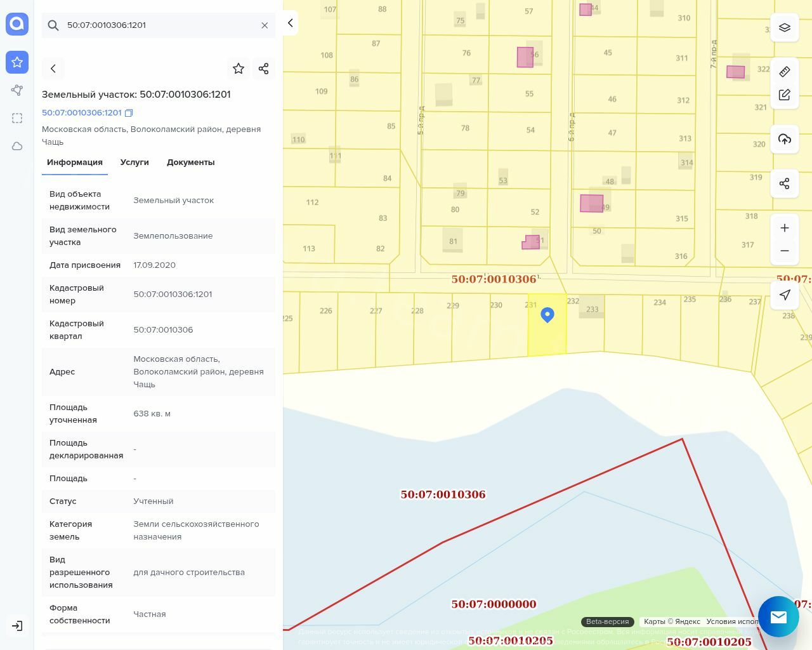Screen dimensions: 812x650
Task: Click the blue cadastral number link
Action: 81,113
